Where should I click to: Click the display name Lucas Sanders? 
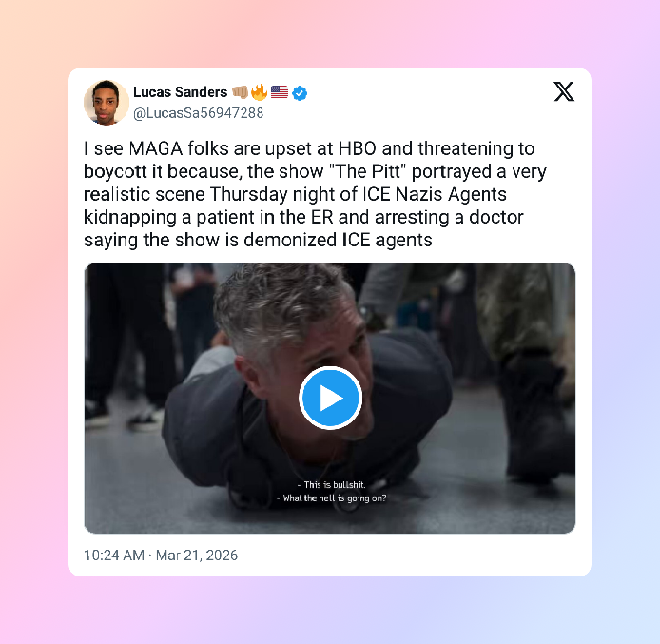(x=180, y=91)
